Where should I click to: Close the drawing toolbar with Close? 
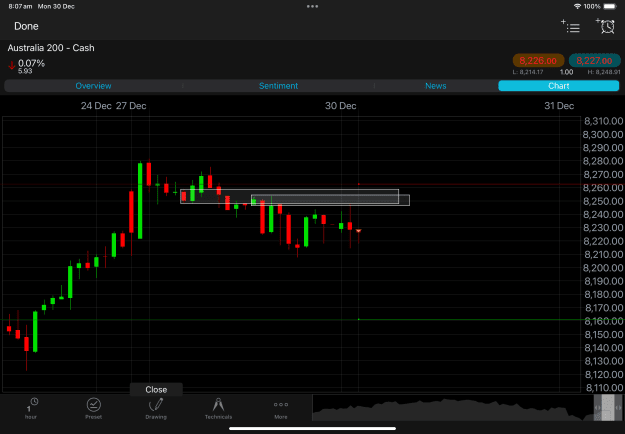156,389
